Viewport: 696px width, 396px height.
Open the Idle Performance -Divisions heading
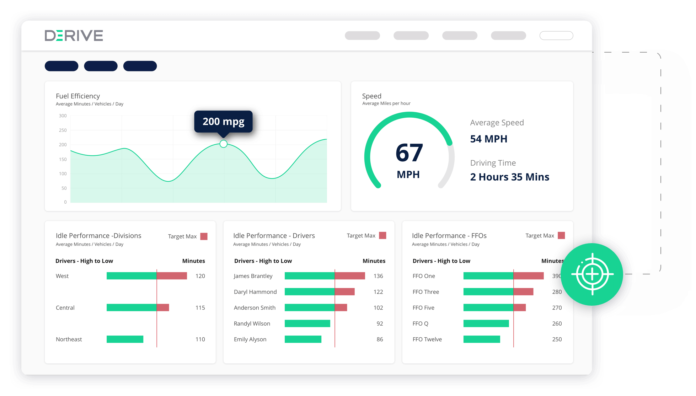pyautogui.click(x=99, y=236)
